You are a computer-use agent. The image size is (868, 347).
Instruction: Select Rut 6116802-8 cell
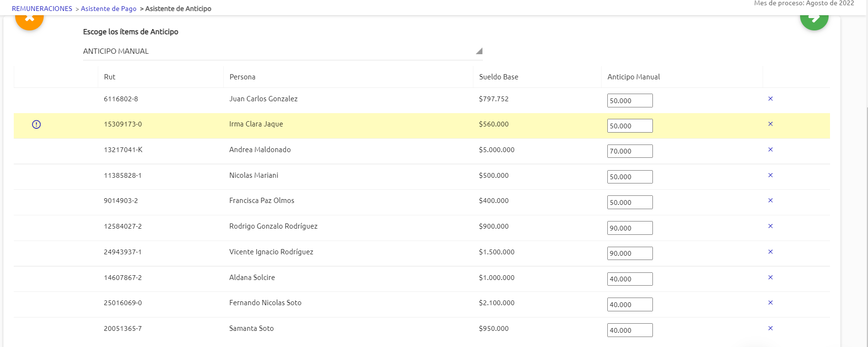click(121, 99)
